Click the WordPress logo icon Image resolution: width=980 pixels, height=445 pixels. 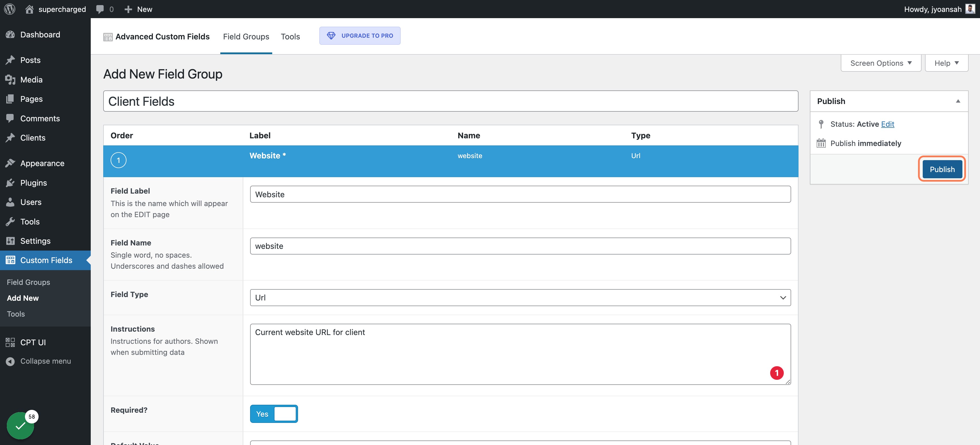pyautogui.click(x=10, y=9)
